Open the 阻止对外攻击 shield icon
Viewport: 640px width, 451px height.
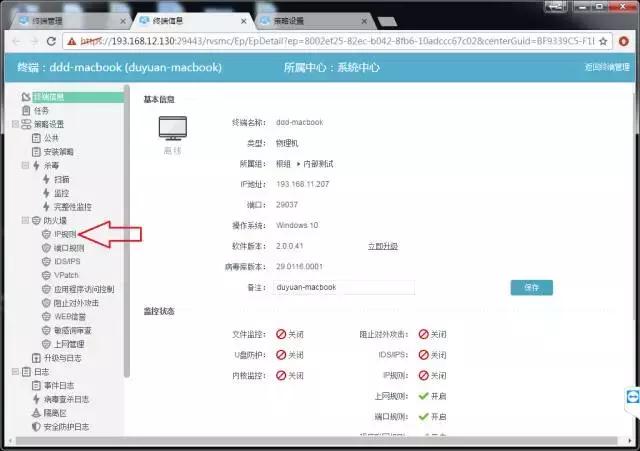[47, 303]
